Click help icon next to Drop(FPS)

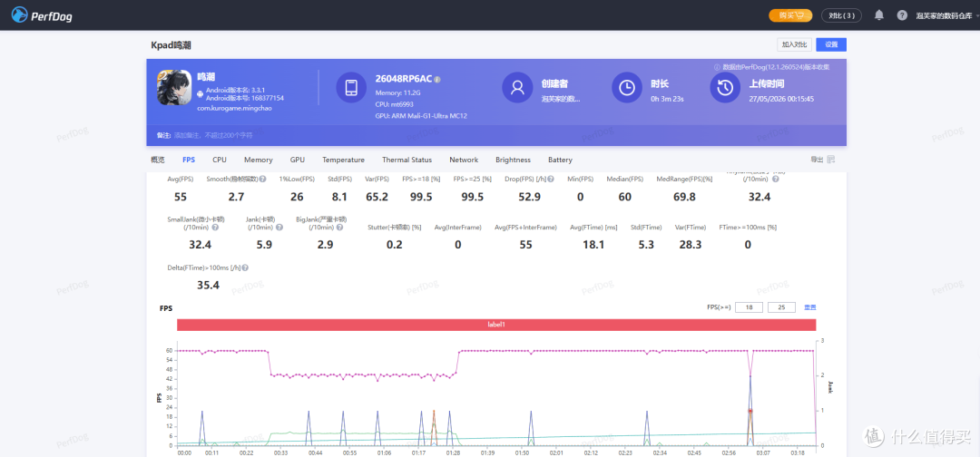(x=550, y=179)
